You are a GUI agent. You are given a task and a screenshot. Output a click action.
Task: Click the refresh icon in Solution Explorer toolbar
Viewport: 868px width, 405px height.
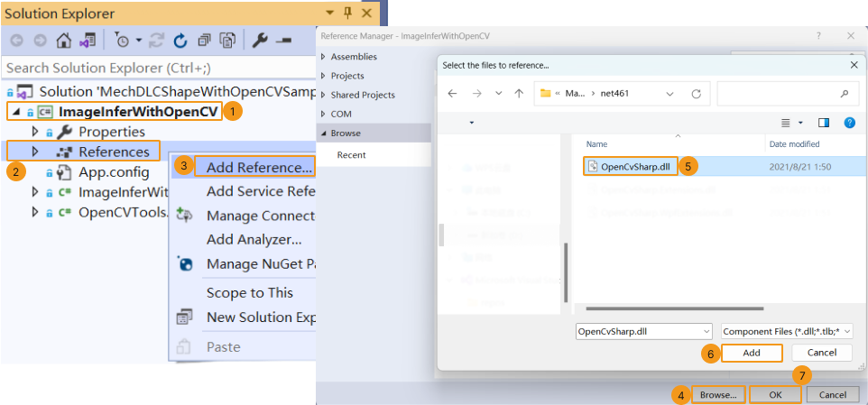(x=180, y=41)
